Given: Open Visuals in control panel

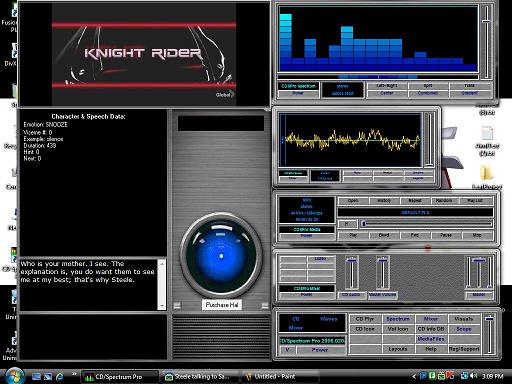Looking at the screenshot, I should click(x=464, y=319).
